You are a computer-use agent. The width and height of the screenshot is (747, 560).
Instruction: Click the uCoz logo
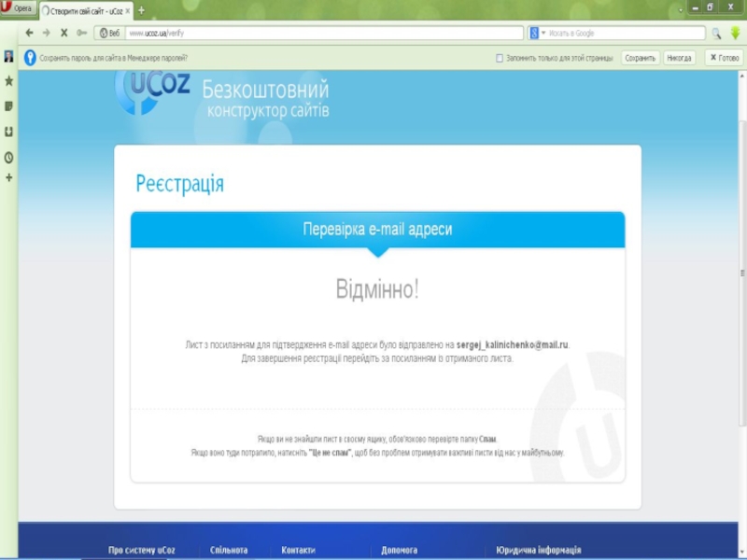pyautogui.click(x=153, y=91)
